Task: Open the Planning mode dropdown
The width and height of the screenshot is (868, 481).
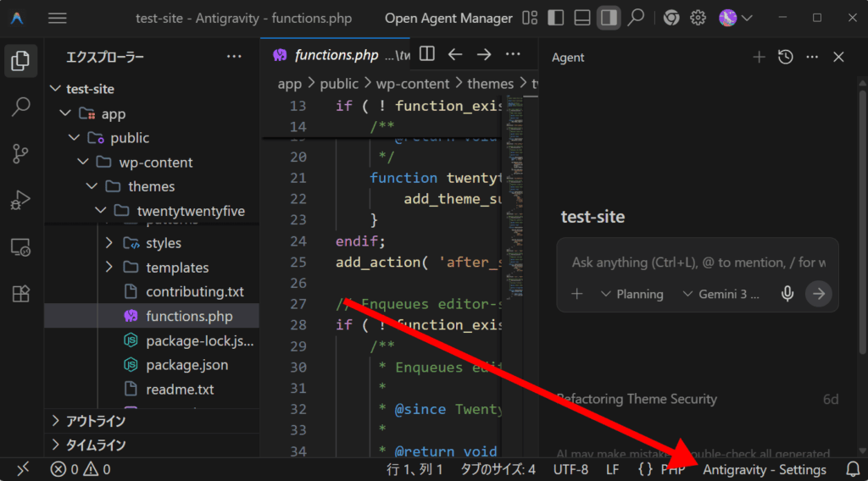Action: [x=632, y=294]
